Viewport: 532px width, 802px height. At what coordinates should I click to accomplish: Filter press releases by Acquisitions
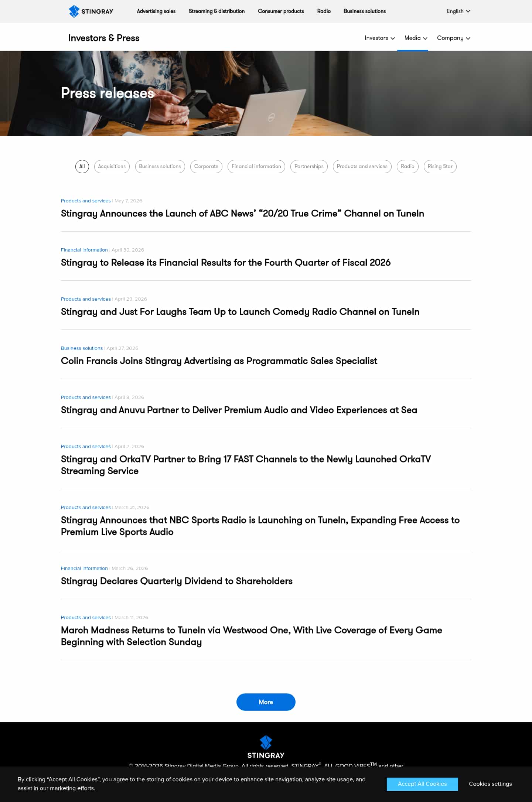point(112,166)
